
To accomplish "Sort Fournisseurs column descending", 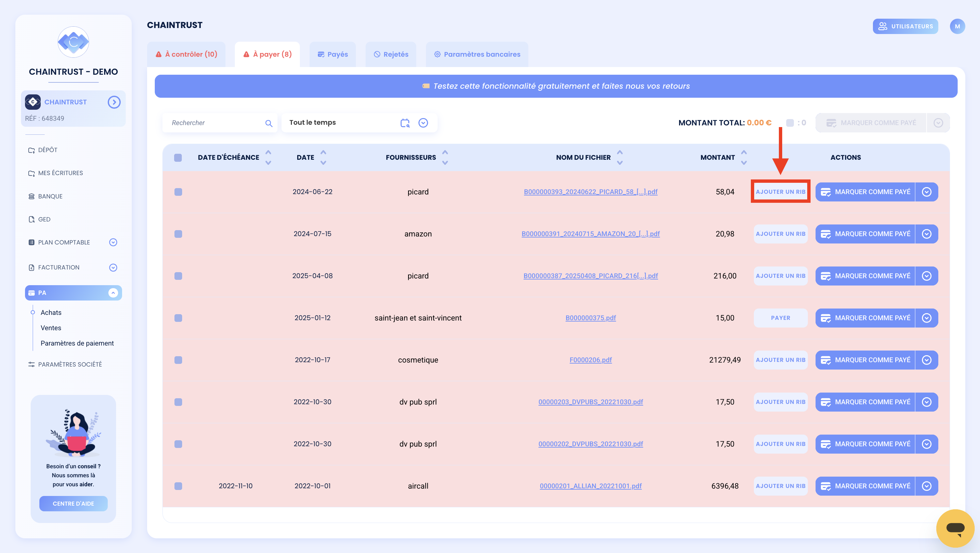I will pyautogui.click(x=445, y=162).
